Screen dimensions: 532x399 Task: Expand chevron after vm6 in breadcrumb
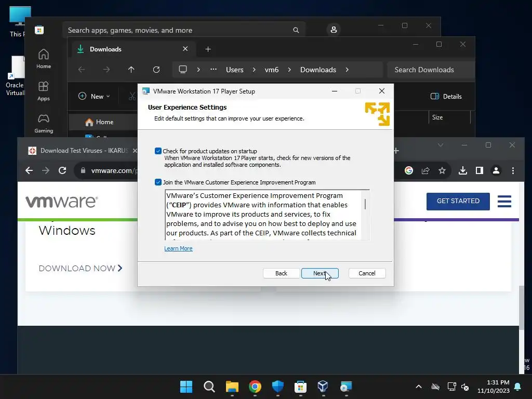coord(289,70)
